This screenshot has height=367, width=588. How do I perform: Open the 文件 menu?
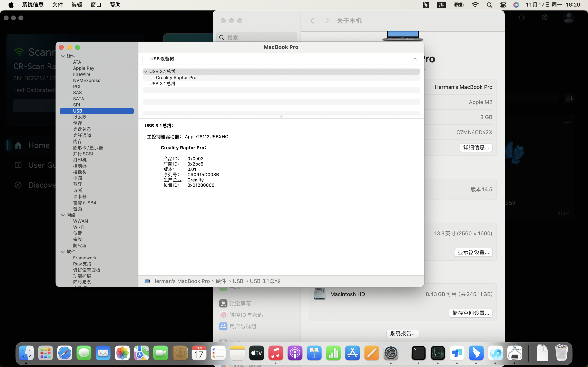57,5
